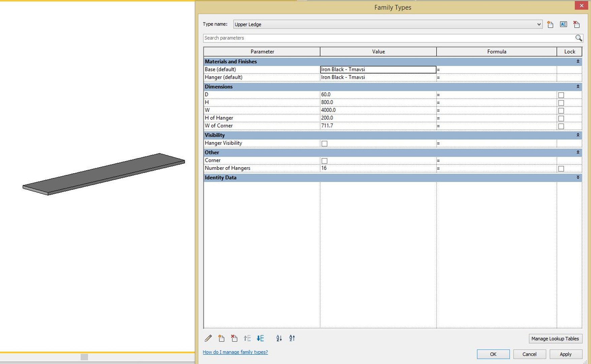Close the Family Types dialog
Image resolution: width=591 pixels, height=364 pixels.
point(582,5)
